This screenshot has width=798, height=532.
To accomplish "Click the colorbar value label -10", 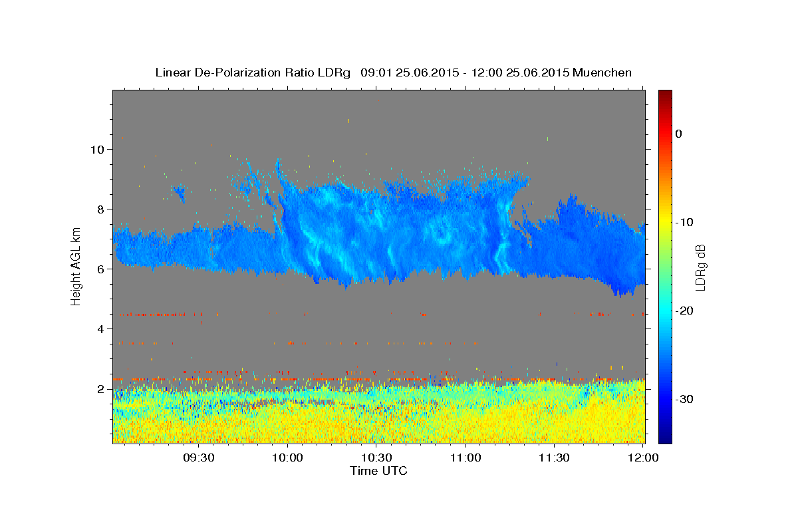I will coord(684,222).
